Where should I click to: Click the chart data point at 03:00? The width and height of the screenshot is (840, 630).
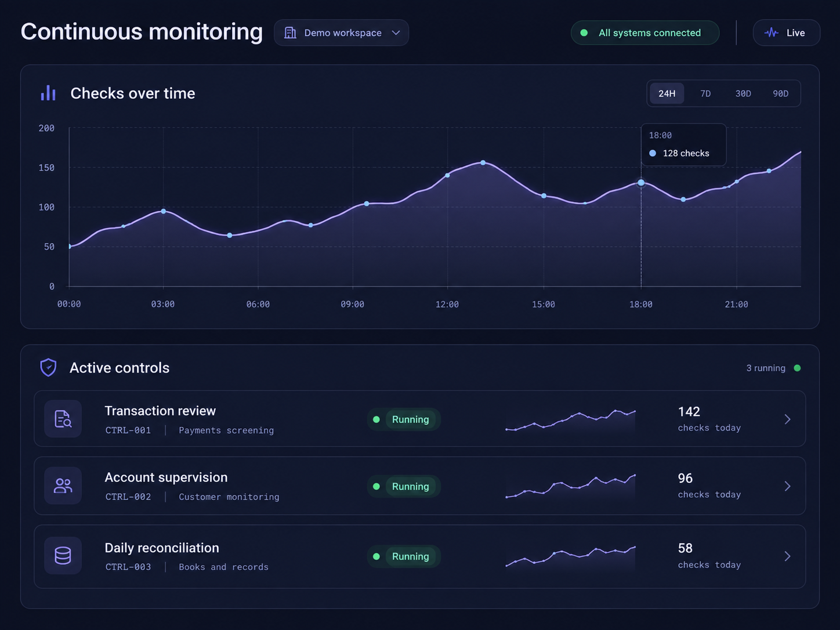[x=164, y=211]
